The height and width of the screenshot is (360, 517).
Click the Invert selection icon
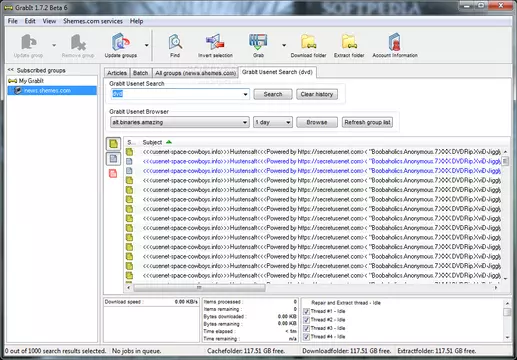coord(215,45)
